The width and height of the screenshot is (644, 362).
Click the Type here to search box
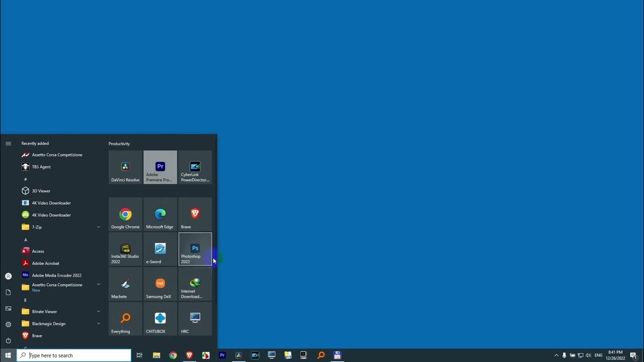click(x=74, y=355)
